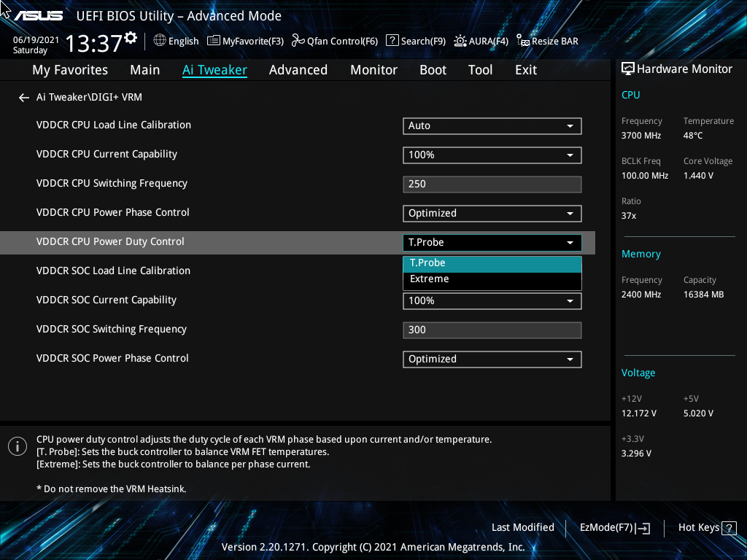Switch to EzMode
Screen dimensions: 747x560
[608, 527]
